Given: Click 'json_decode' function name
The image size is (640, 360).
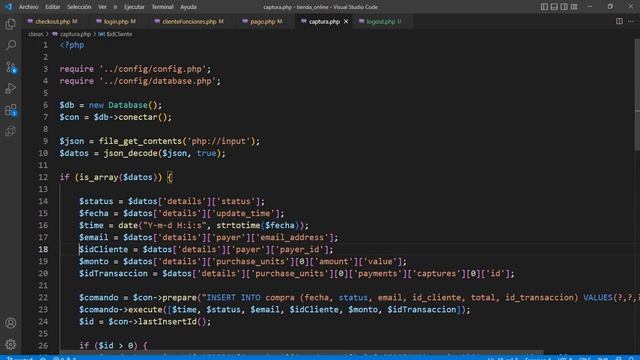Looking at the screenshot, I should click(130, 153).
